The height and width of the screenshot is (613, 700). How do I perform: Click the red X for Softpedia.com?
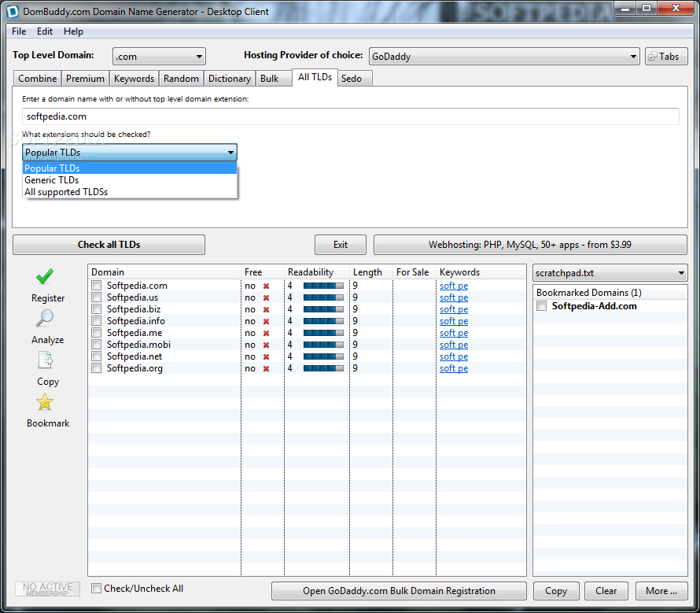[x=266, y=286]
